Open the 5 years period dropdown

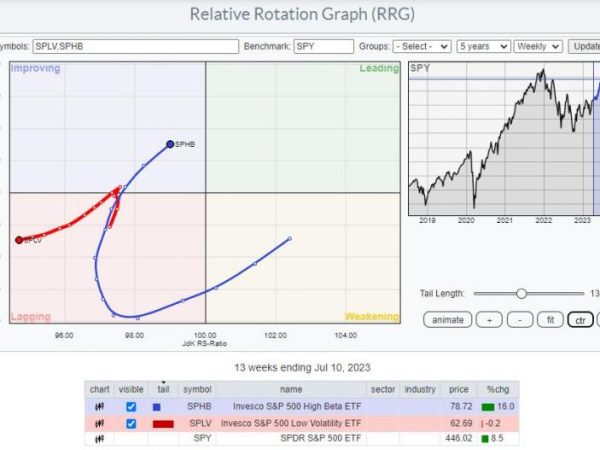483,47
